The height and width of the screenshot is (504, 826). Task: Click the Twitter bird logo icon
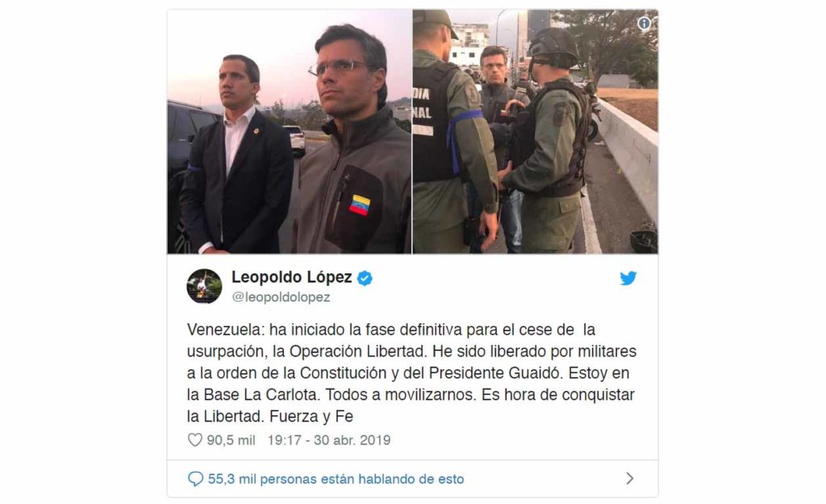628,278
